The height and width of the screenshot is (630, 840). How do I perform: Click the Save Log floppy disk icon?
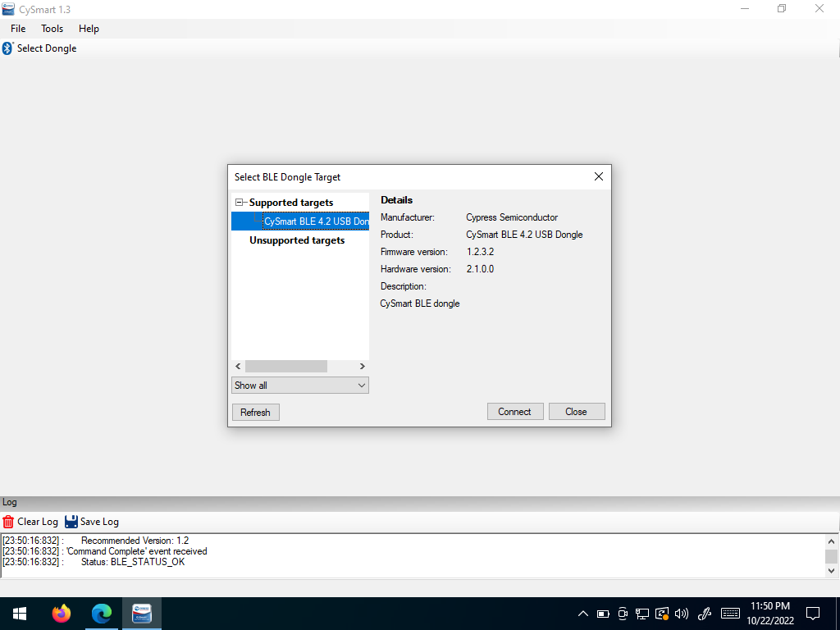[x=71, y=522]
